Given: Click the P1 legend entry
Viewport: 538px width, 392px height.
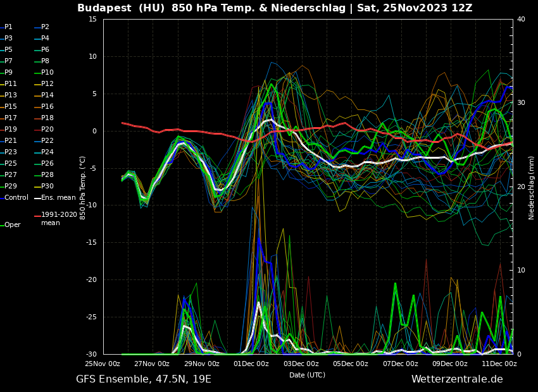Looking at the screenshot, I should (x=8, y=27).
